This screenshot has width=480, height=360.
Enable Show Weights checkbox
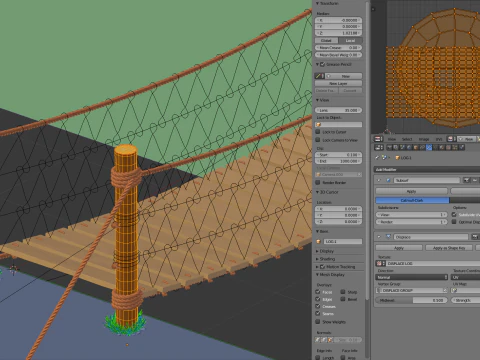[318, 322]
